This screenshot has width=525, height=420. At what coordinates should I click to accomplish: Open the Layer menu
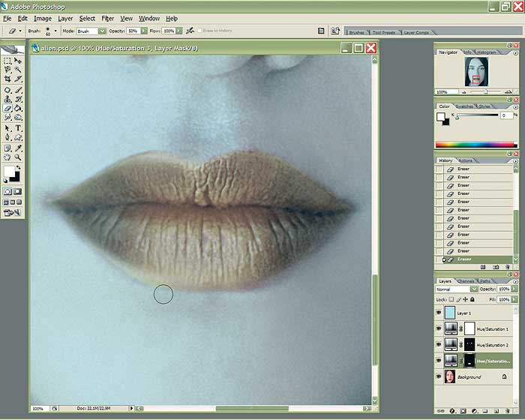pos(65,19)
